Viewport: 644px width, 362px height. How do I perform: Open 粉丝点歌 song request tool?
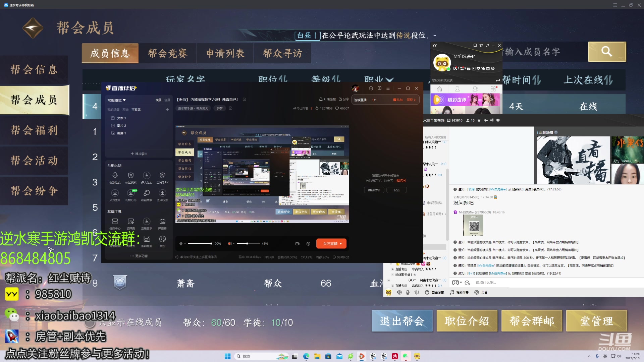point(147,195)
